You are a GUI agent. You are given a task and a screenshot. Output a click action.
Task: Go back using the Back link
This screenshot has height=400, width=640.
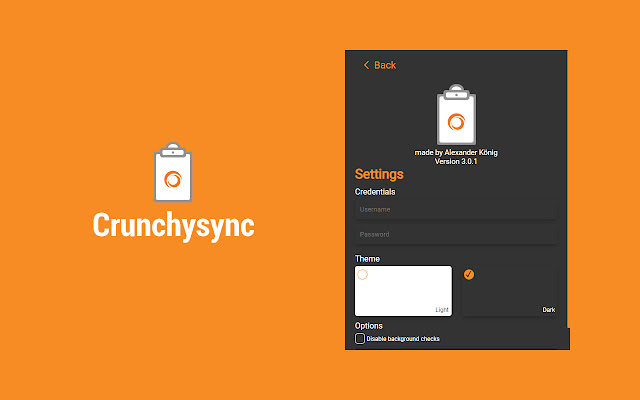pyautogui.click(x=380, y=65)
